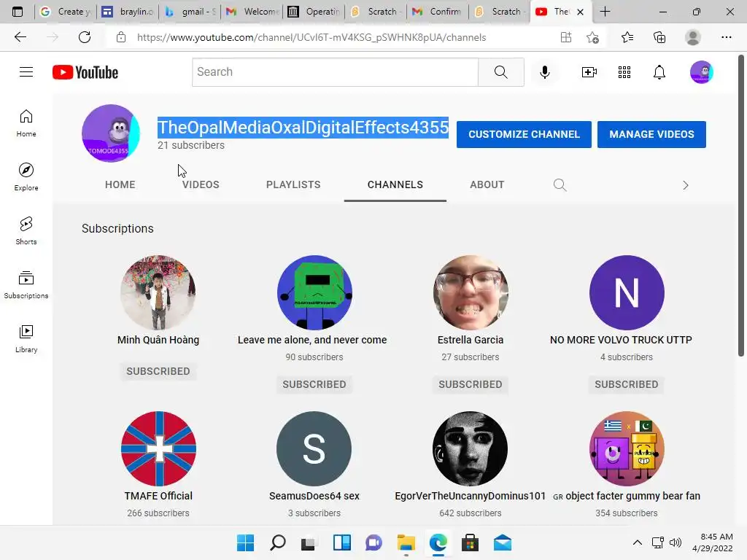Select the CHANNELS tab
Viewport: 747px width, 560px height.
click(395, 184)
